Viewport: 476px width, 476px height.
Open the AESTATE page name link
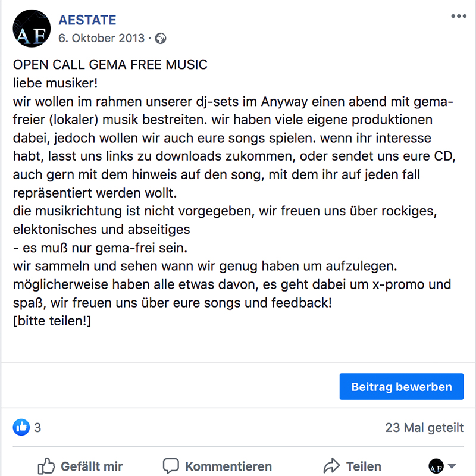pos(87,20)
